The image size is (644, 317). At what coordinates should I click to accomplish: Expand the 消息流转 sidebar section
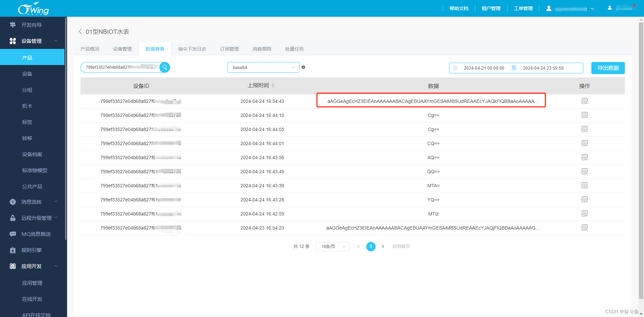tap(56, 201)
